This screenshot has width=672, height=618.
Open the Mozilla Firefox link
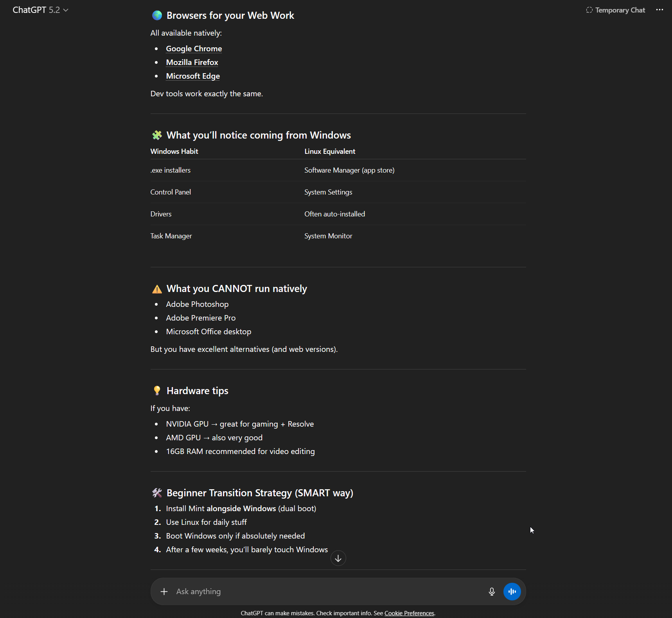[192, 62]
